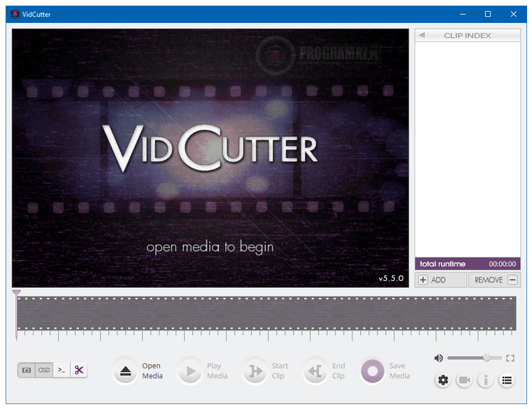Click the v5.5.0 version label

(x=391, y=278)
